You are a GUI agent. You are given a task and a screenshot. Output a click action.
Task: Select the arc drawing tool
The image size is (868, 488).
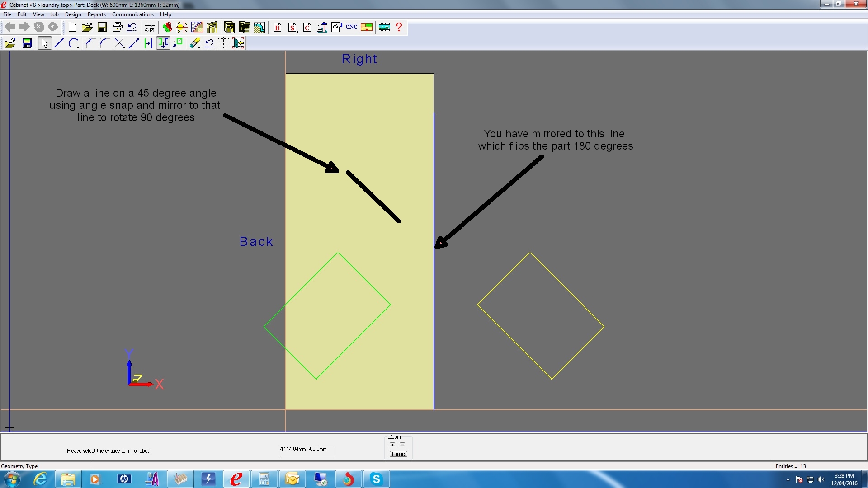tap(74, 43)
